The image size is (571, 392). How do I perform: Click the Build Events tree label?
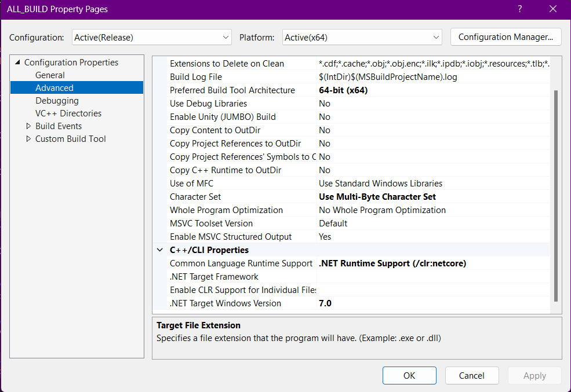(x=59, y=126)
